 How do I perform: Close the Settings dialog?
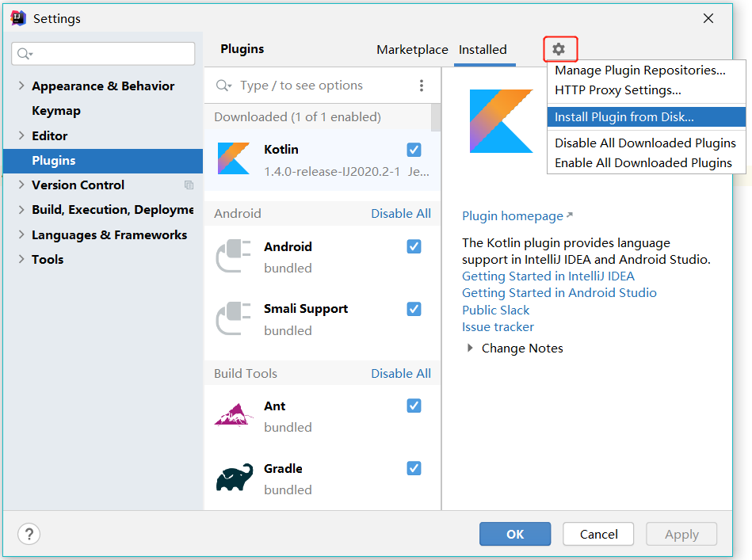(x=708, y=18)
